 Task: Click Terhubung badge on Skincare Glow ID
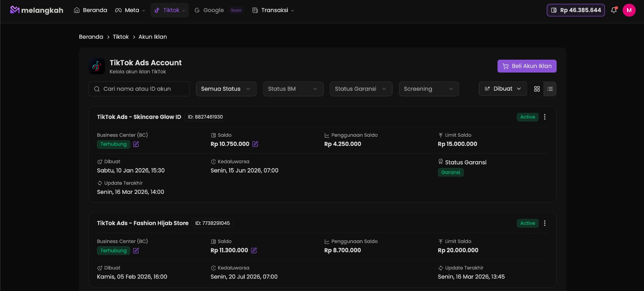pyautogui.click(x=114, y=144)
